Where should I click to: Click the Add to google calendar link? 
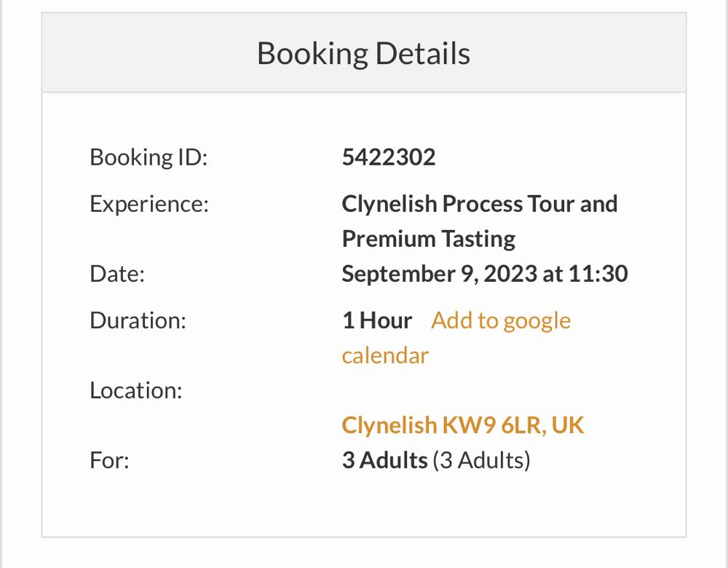click(x=500, y=321)
